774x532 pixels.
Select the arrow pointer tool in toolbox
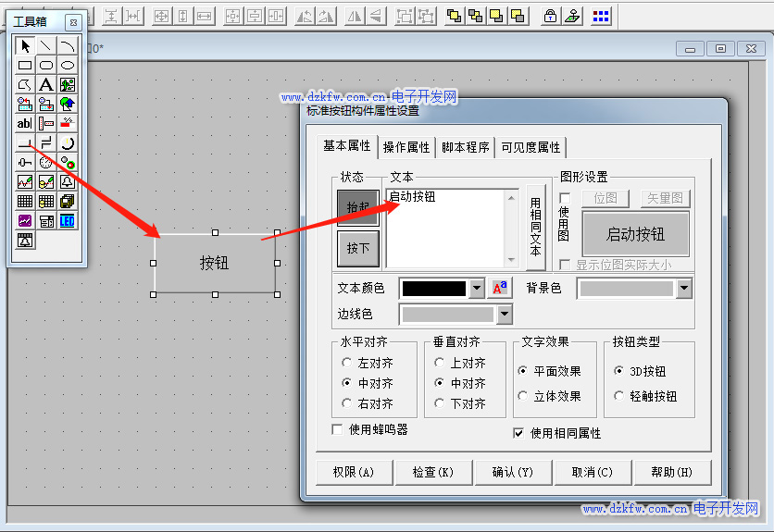click(x=25, y=46)
